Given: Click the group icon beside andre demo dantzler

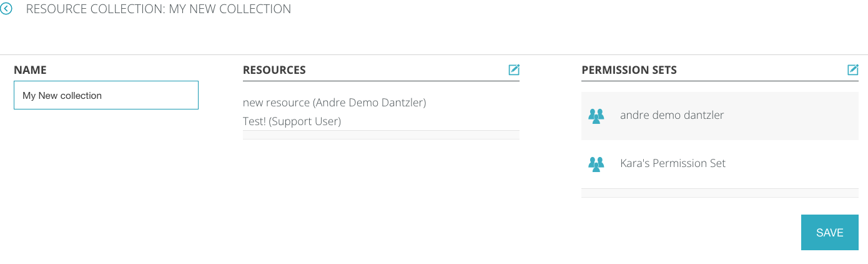Looking at the screenshot, I should point(596,116).
